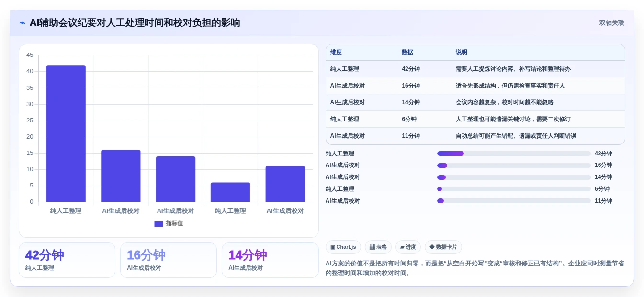The width and height of the screenshot is (644, 297).
Task: Click the lightning icon beside the title
Action: point(22,23)
